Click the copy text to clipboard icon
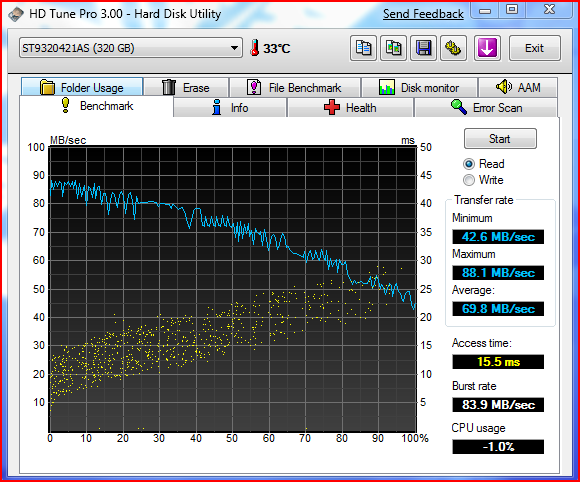 point(363,48)
